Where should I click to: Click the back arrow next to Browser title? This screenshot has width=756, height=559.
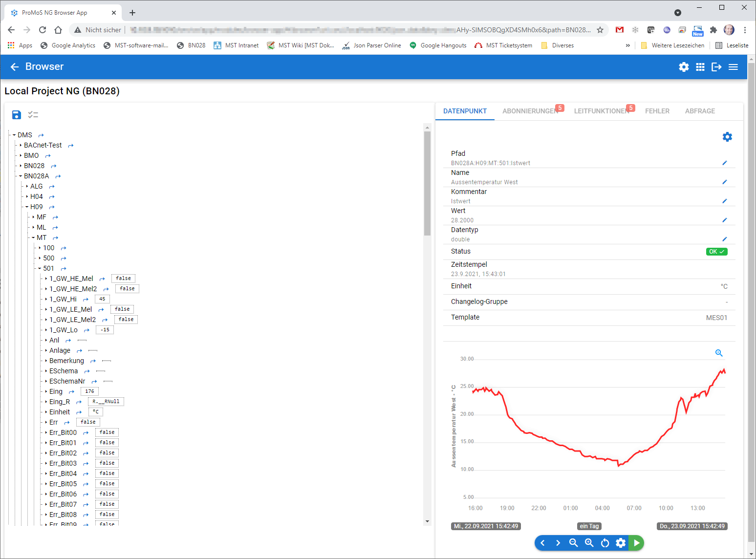[15, 67]
